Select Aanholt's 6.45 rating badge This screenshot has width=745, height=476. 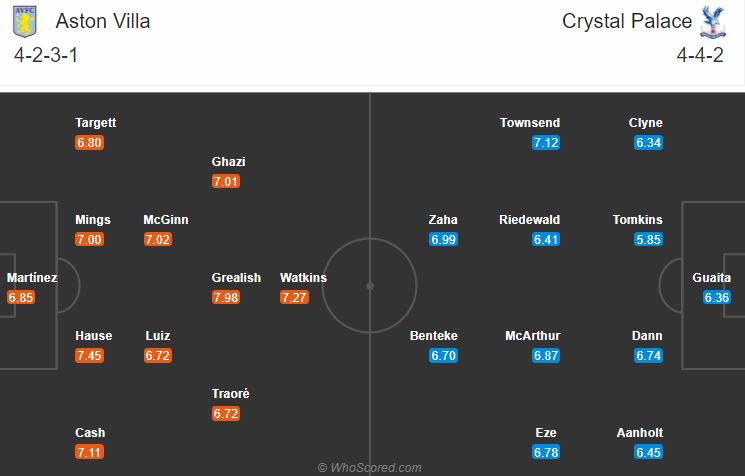tap(648, 452)
